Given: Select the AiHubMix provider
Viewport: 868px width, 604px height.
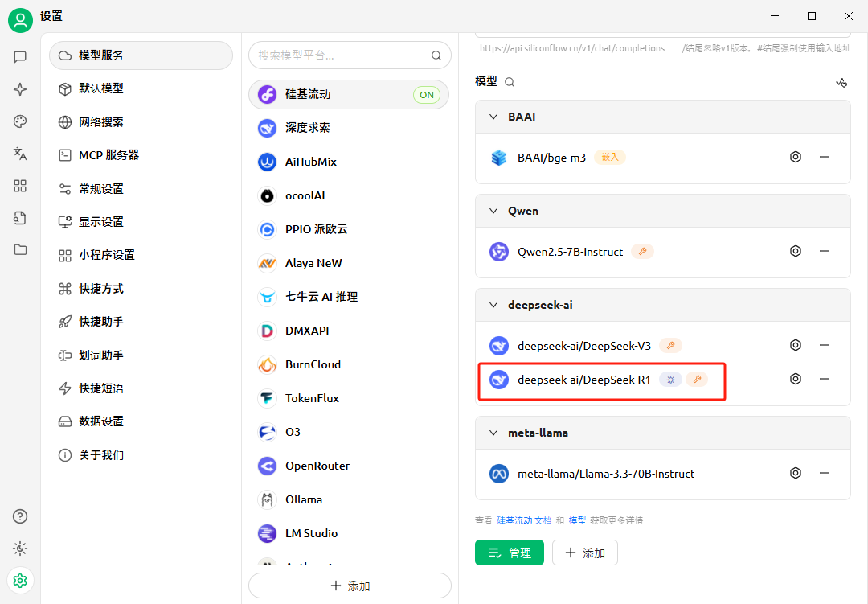Looking at the screenshot, I should (x=349, y=162).
